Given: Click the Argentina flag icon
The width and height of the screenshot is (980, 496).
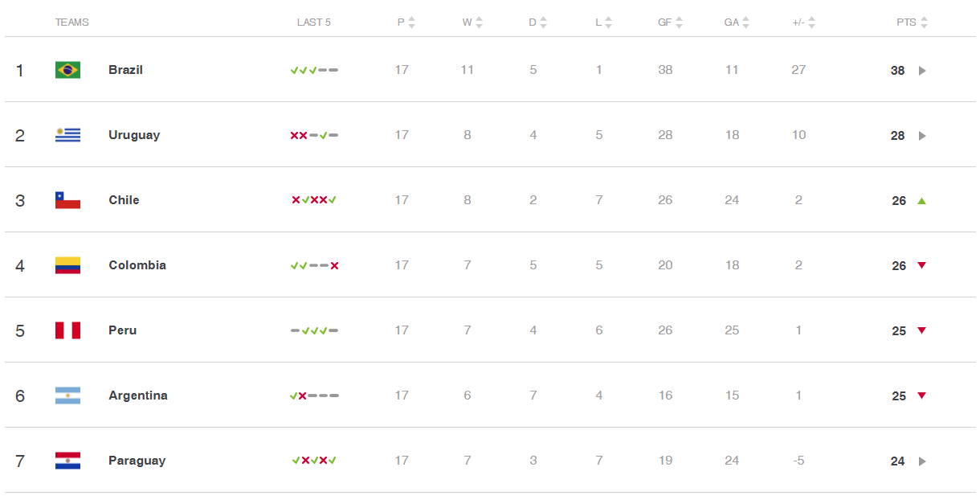Looking at the screenshot, I should [x=67, y=396].
